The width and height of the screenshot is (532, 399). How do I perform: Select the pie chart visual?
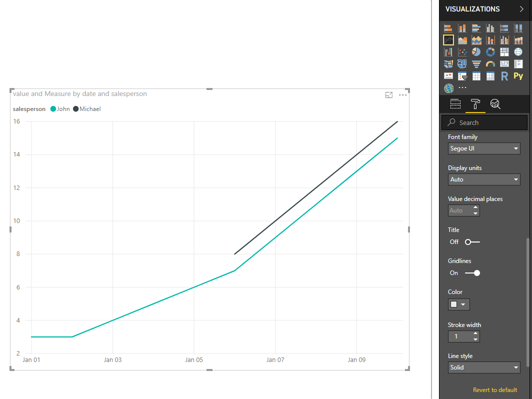click(476, 52)
